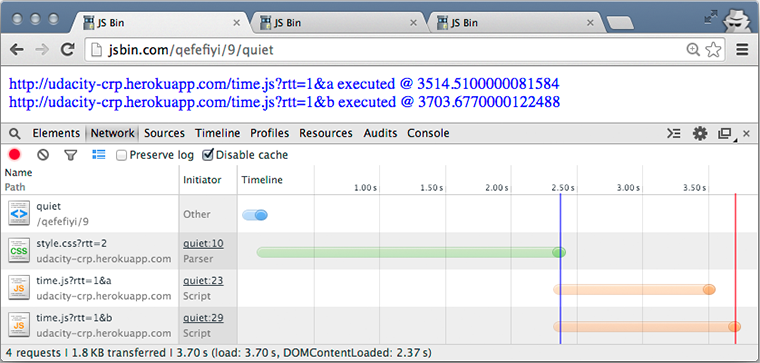Uncheck the Disable cache checkbox
Viewport: 760px width, 363px height.
click(x=207, y=155)
